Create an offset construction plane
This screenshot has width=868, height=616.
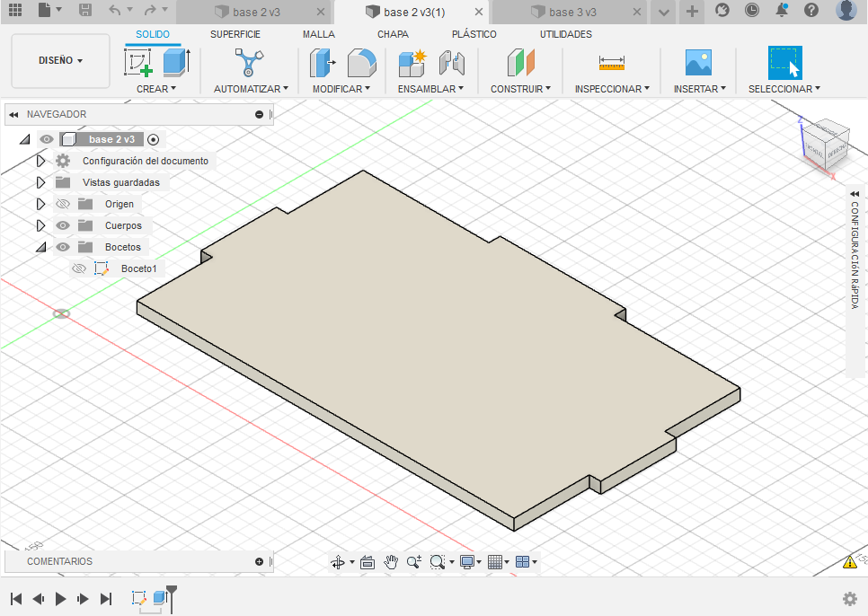[521, 63]
